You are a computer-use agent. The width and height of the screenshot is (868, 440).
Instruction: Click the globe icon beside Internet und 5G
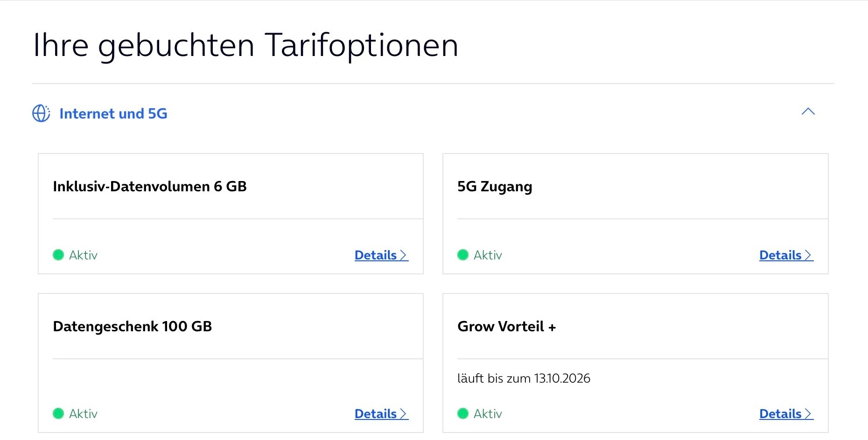tap(41, 113)
